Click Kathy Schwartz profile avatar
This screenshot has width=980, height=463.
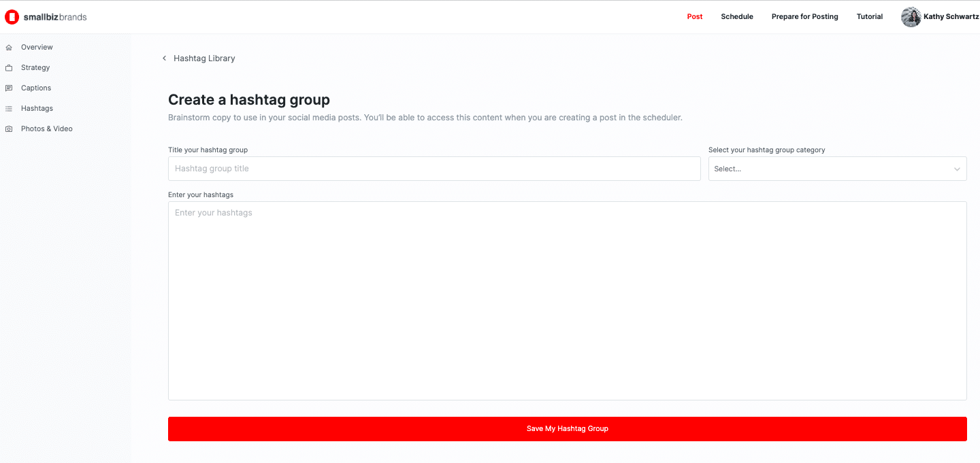point(911,17)
